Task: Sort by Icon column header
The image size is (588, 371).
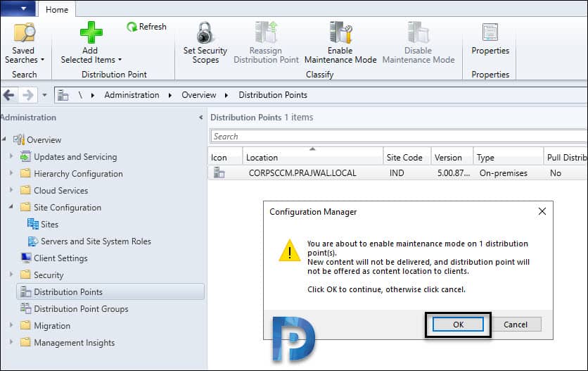Action: click(225, 156)
